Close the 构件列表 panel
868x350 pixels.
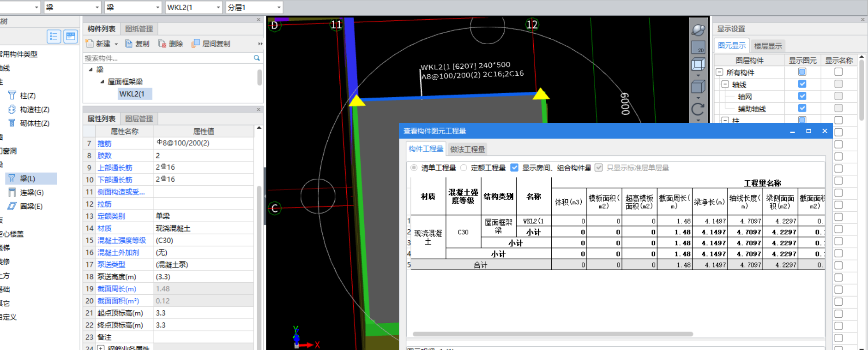(x=259, y=20)
